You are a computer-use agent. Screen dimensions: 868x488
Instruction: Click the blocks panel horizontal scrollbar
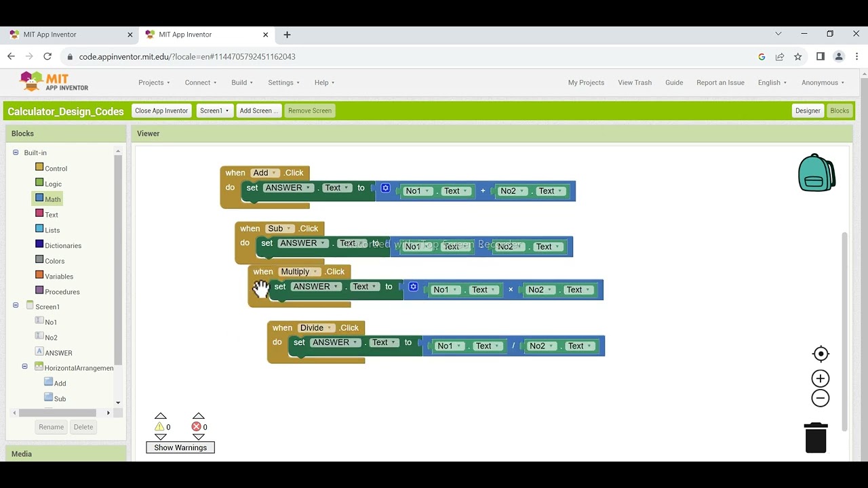57,413
